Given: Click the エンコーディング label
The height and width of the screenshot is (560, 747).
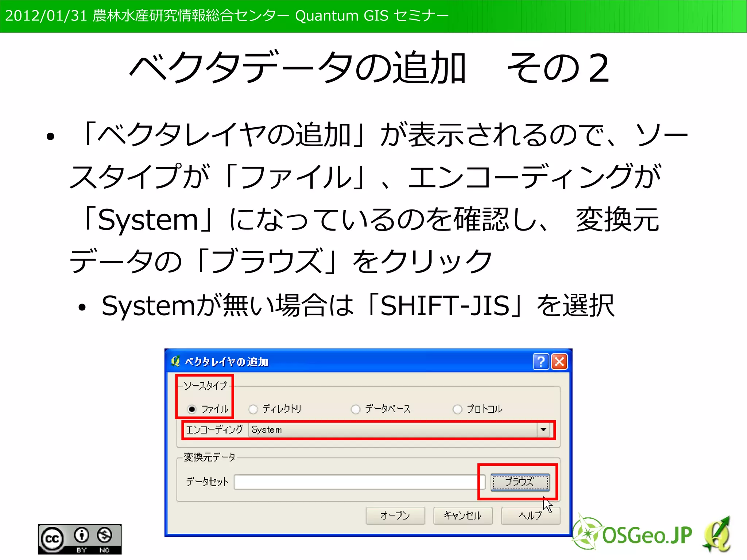Looking at the screenshot, I should pos(214,429).
